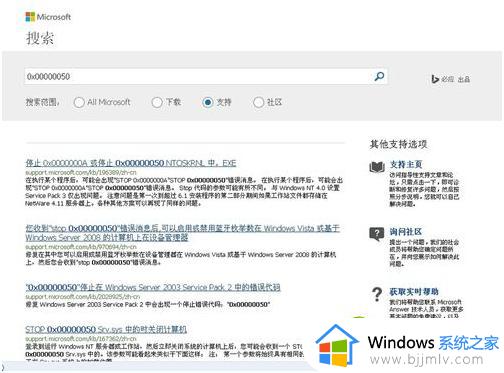Click the Bing logo beside the search box

[435, 79]
